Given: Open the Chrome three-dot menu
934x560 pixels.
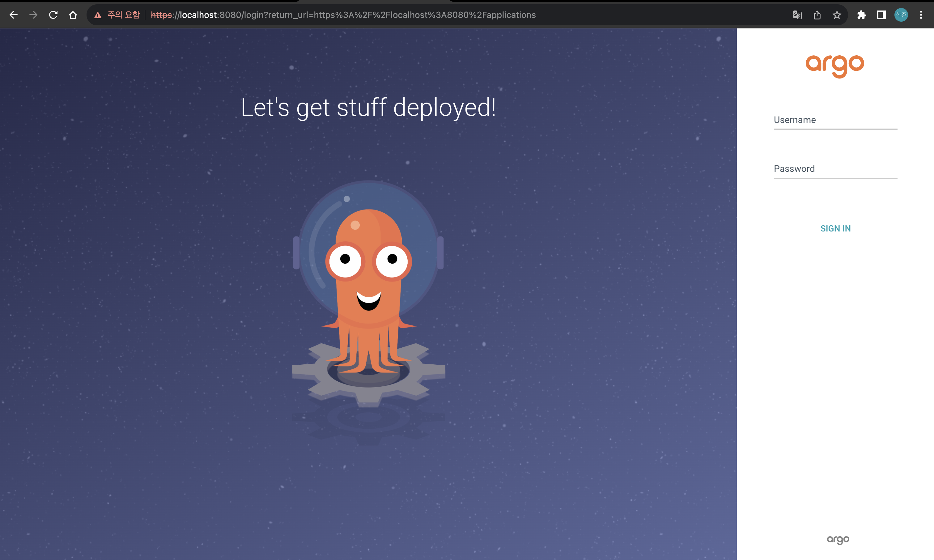Looking at the screenshot, I should point(921,15).
